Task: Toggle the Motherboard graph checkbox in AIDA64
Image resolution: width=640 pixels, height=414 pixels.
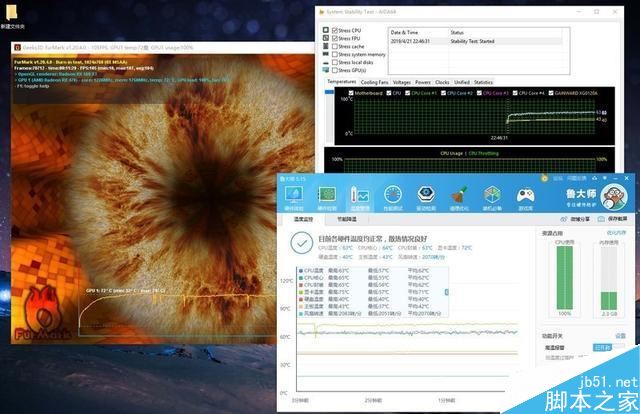Action: point(351,93)
